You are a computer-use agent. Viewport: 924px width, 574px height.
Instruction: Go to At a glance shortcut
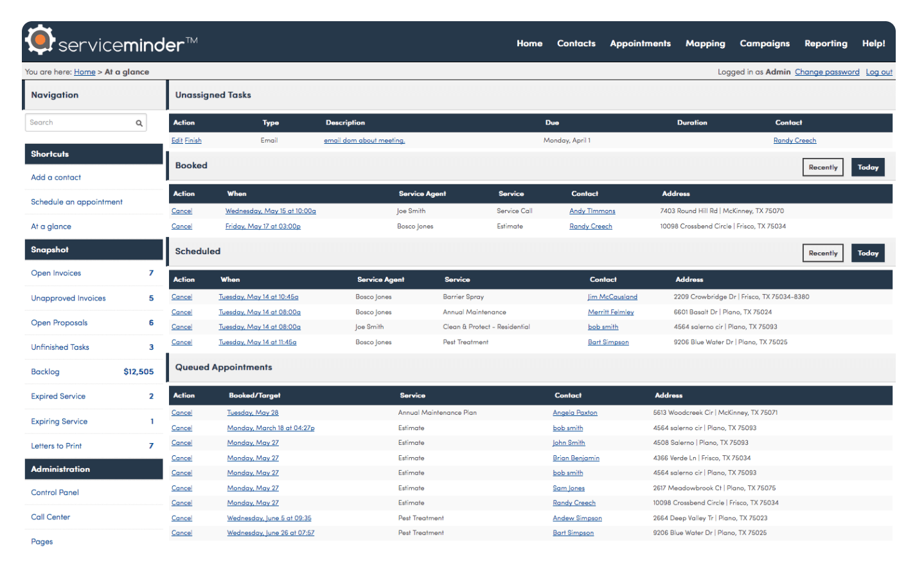click(51, 227)
